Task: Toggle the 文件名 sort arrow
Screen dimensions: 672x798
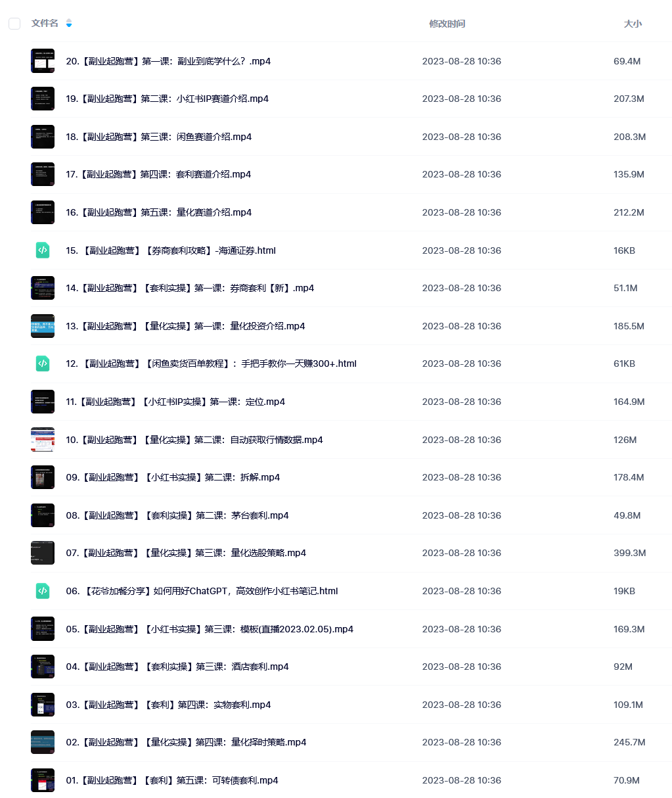Action: (69, 23)
